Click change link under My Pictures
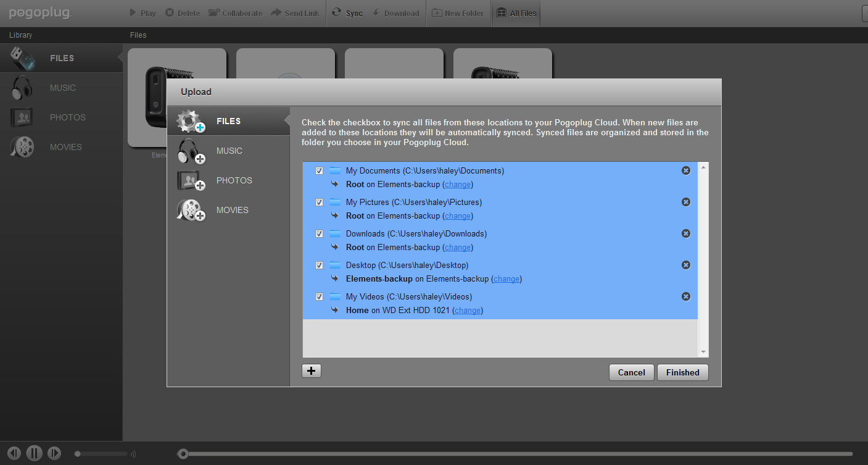 click(x=458, y=216)
